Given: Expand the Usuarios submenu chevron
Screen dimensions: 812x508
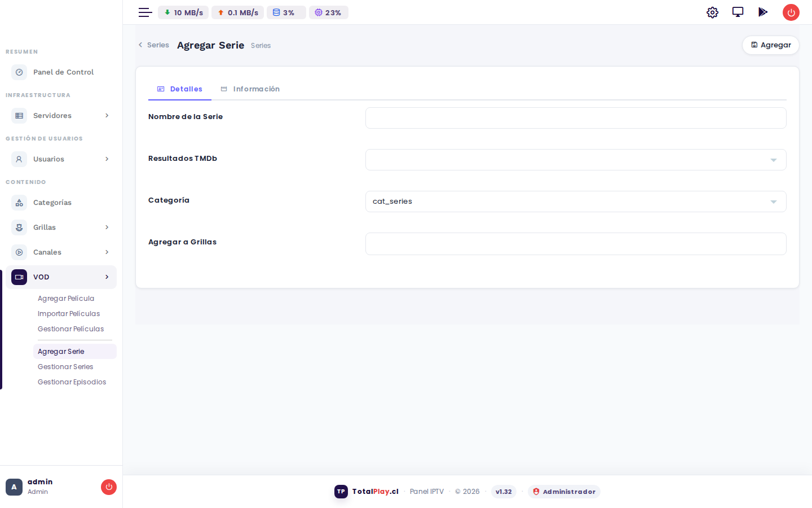Looking at the screenshot, I should pyautogui.click(x=107, y=159).
